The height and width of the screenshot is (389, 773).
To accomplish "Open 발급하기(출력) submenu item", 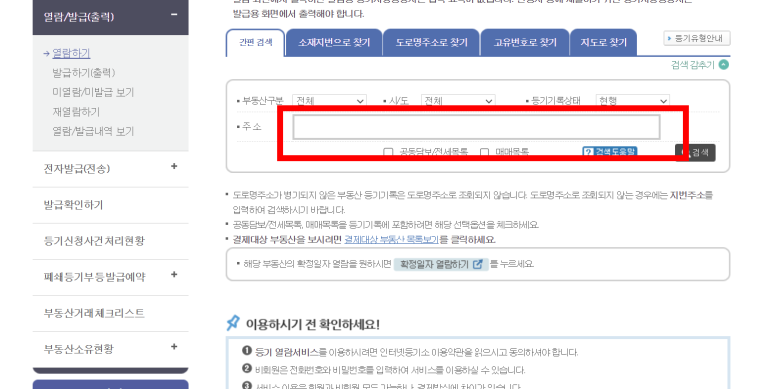I will tap(84, 73).
